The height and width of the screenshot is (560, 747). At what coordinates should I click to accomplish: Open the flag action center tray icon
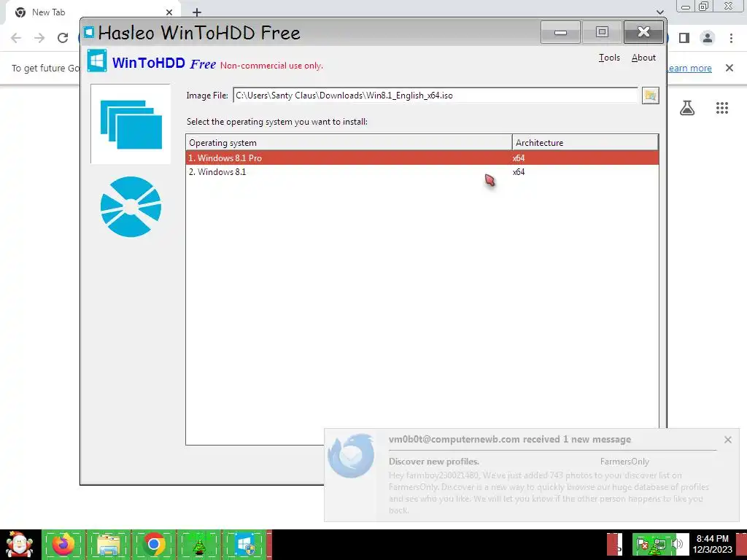click(x=642, y=544)
